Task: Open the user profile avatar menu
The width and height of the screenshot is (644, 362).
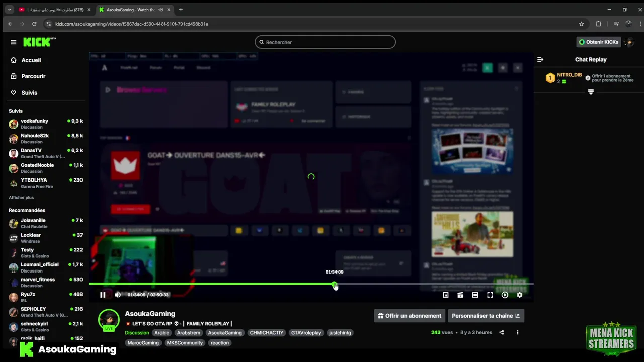Action: [x=629, y=42]
